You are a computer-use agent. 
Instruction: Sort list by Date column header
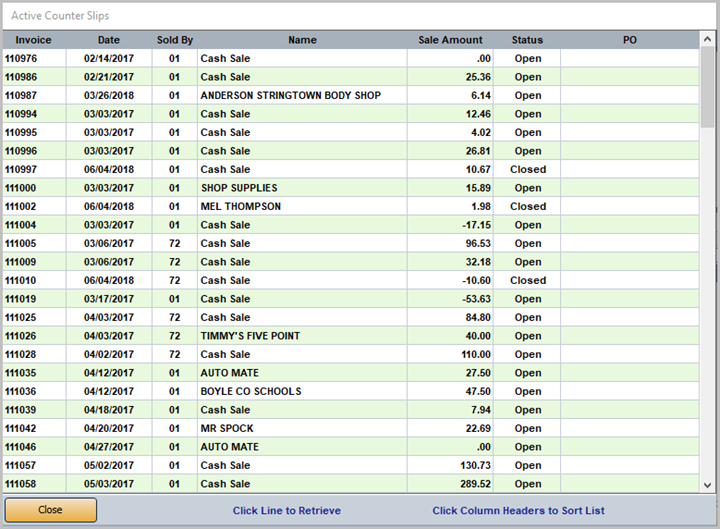pos(108,40)
